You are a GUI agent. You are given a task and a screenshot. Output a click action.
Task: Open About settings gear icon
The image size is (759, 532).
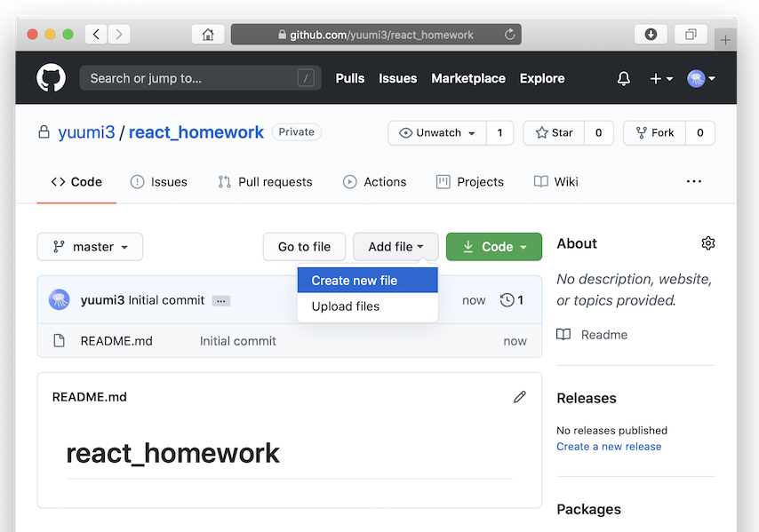pos(708,243)
